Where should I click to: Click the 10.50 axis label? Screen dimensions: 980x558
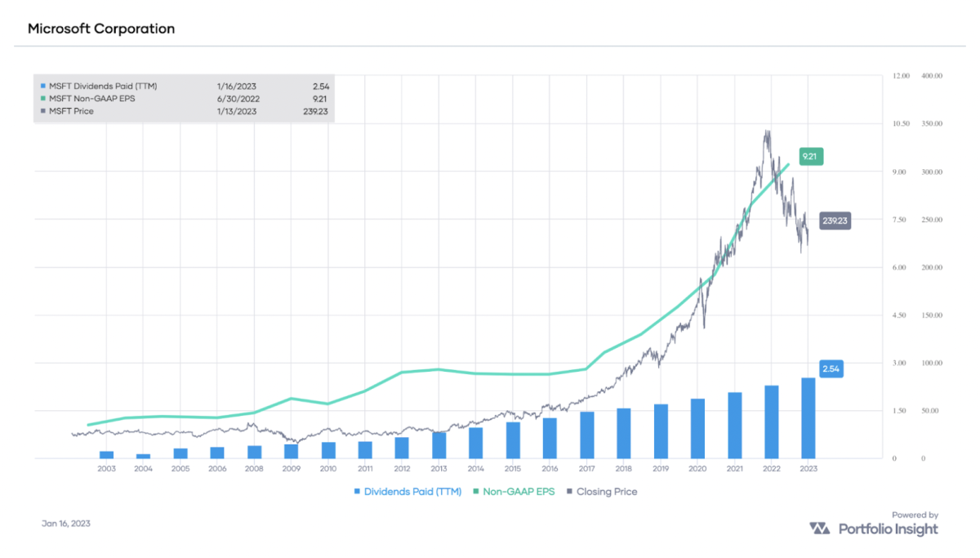[901, 123]
